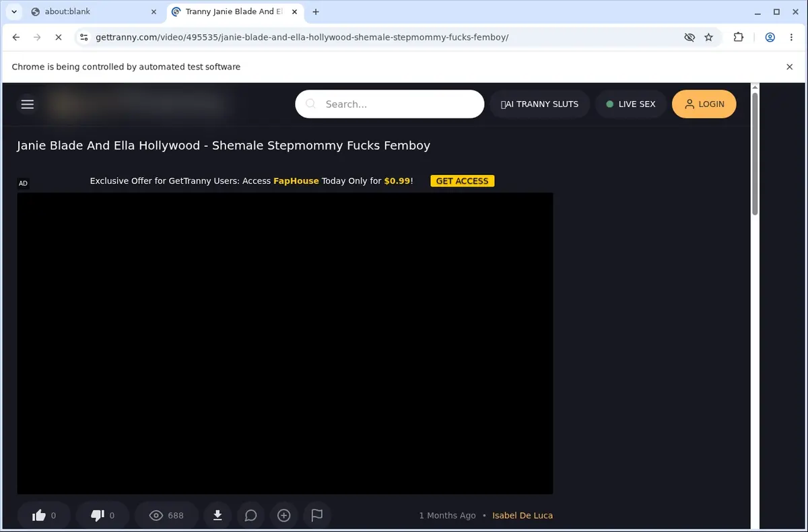Click the GET ACCESS ad button
Screen dimensions: 808x532
coord(462,180)
